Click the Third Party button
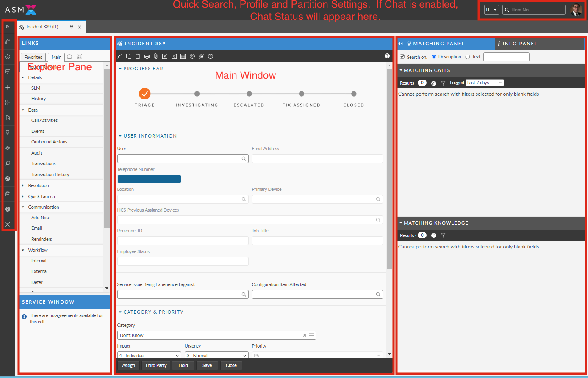Viewport: 588px width, 378px height. [x=156, y=365]
